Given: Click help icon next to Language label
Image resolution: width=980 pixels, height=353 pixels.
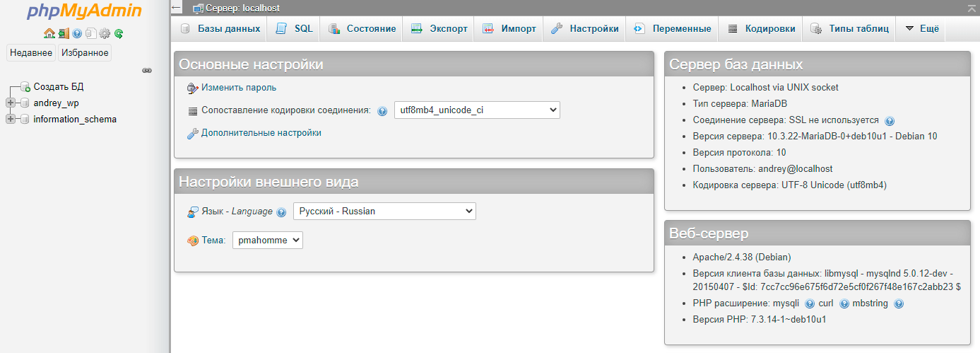Looking at the screenshot, I should 281,212.
